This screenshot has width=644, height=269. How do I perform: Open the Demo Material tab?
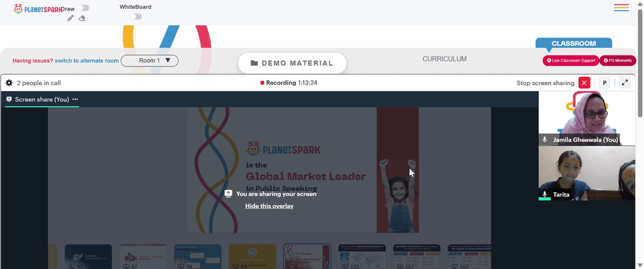[x=292, y=63]
